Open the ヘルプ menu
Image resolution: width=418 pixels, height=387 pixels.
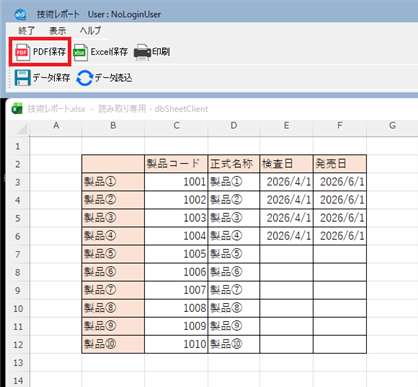coord(90,31)
